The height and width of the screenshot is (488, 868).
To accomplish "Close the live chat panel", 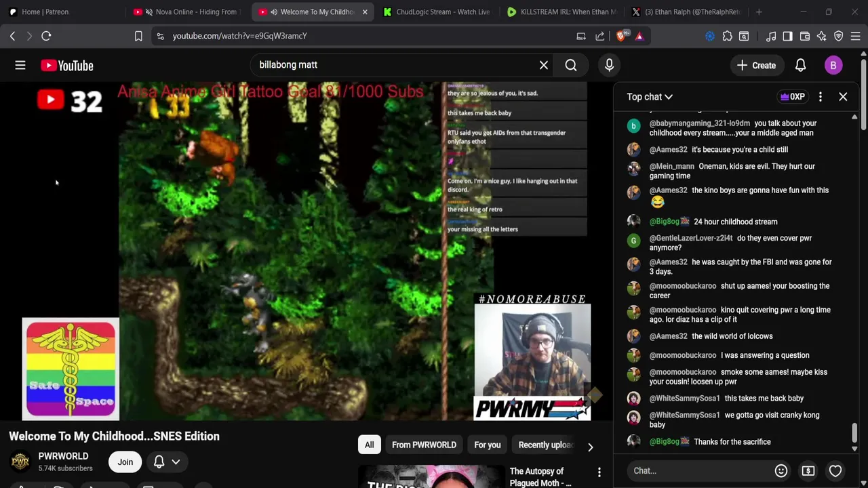I will click(x=843, y=97).
